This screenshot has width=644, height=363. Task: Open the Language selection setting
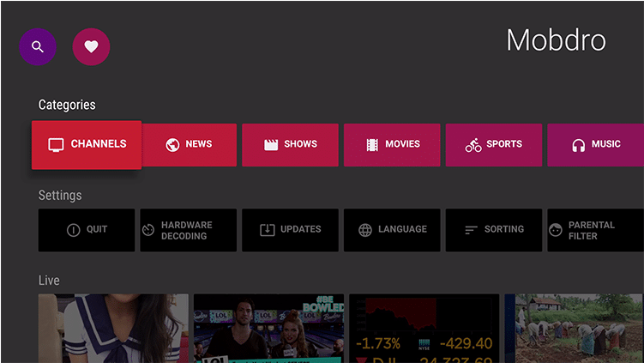point(392,230)
